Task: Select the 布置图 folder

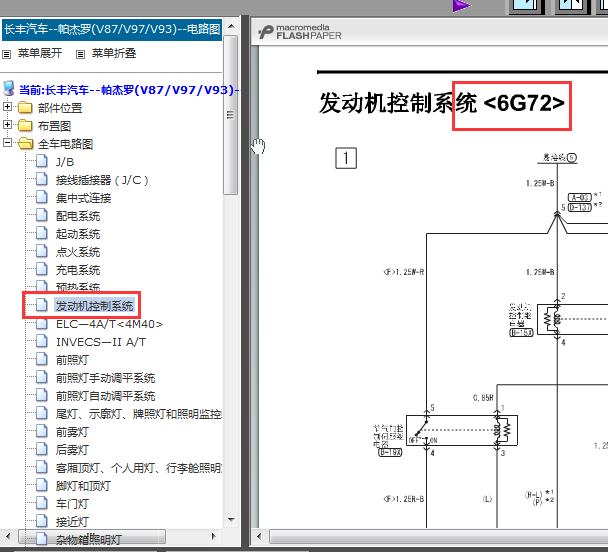Action: tap(54, 126)
